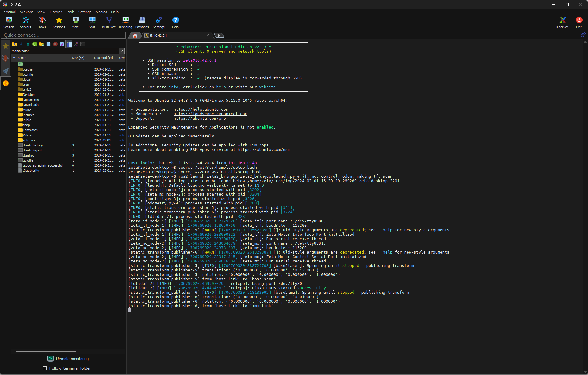Activate MultiExec mode
The height and width of the screenshot is (375, 588).
pos(109,23)
